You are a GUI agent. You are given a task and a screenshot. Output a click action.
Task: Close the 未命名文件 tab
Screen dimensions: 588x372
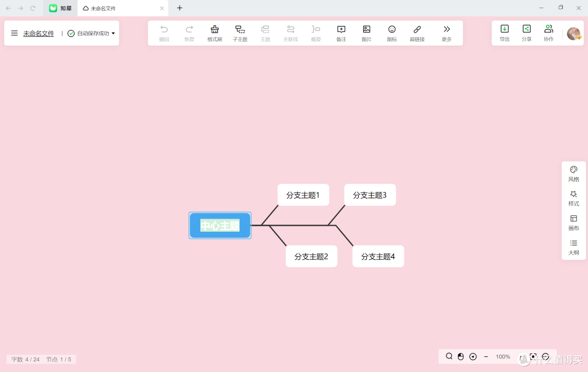(x=162, y=8)
